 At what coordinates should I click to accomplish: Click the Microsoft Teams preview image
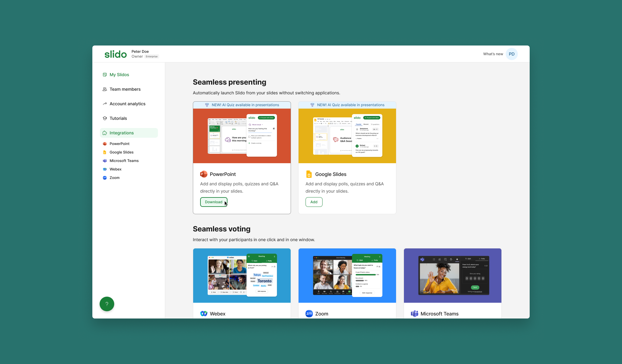(453, 275)
